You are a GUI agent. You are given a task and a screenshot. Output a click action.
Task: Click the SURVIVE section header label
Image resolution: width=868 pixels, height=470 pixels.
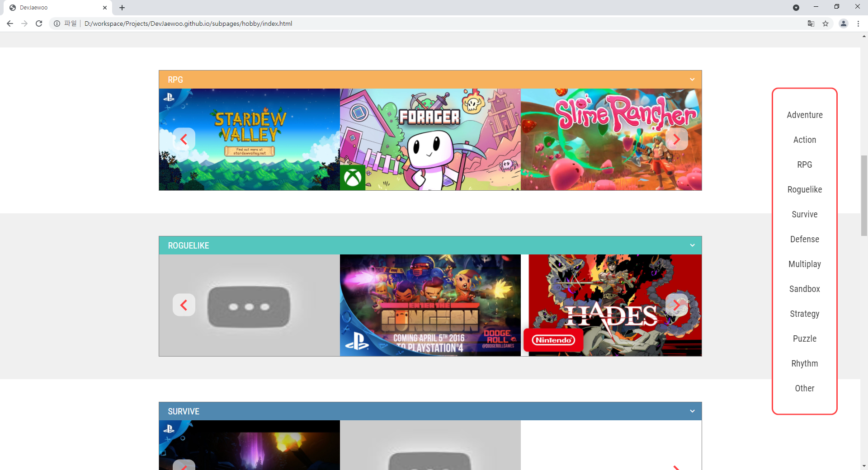[x=184, y=411]
